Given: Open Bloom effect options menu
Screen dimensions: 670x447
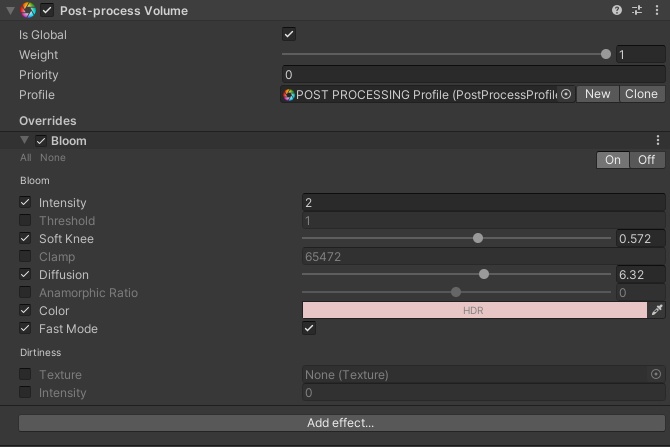Looking at the screenshot, I should pos(658,141).
